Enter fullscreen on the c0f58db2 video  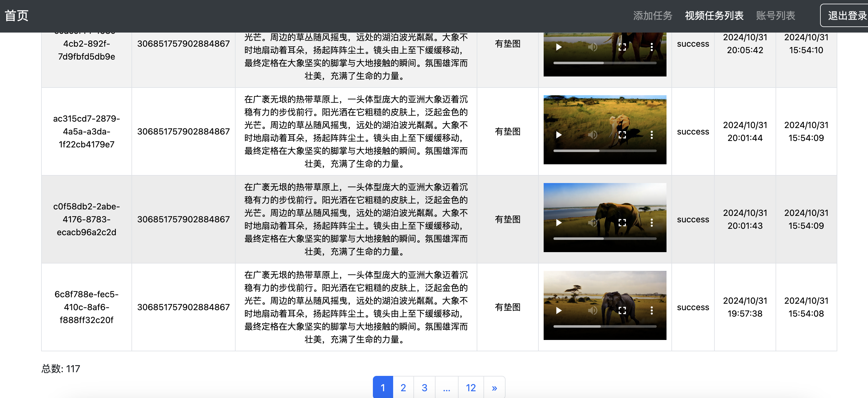(622, 222)
